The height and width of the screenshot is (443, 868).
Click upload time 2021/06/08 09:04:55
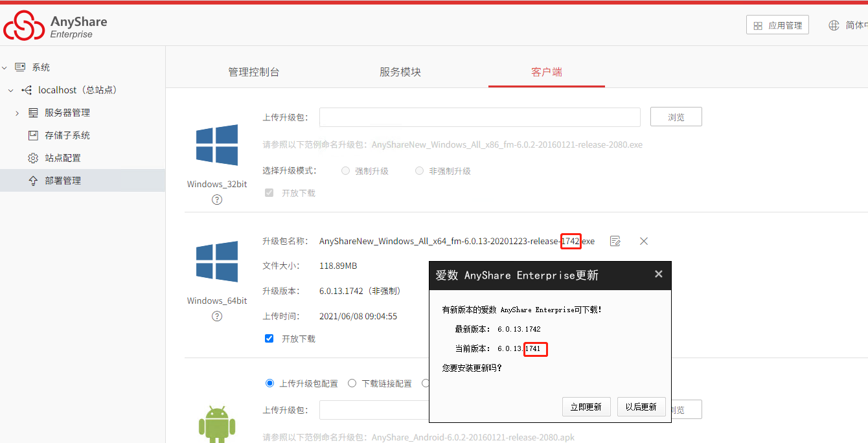[358, 317]
